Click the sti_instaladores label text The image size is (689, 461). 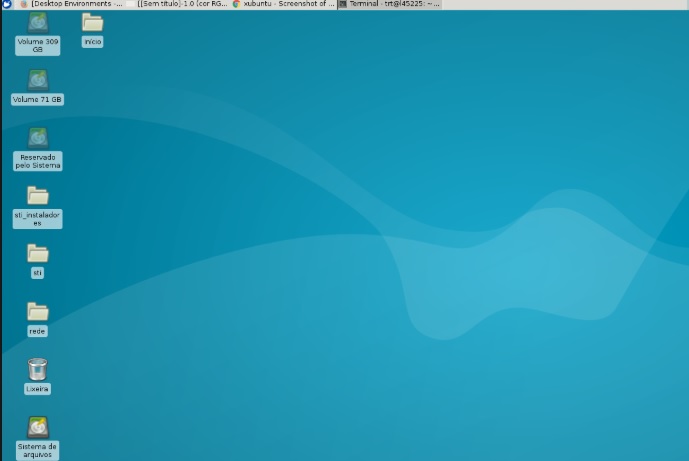(38, 218)
